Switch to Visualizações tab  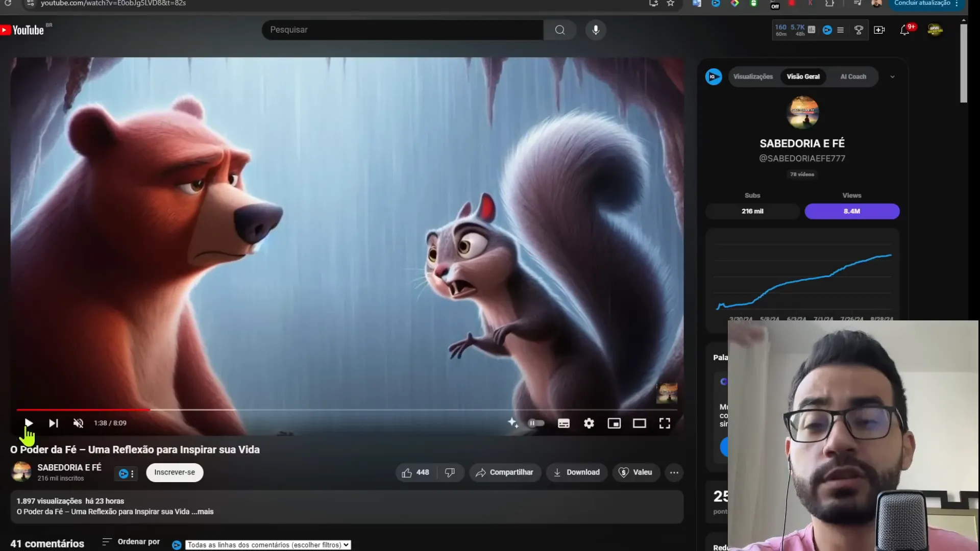753,77
